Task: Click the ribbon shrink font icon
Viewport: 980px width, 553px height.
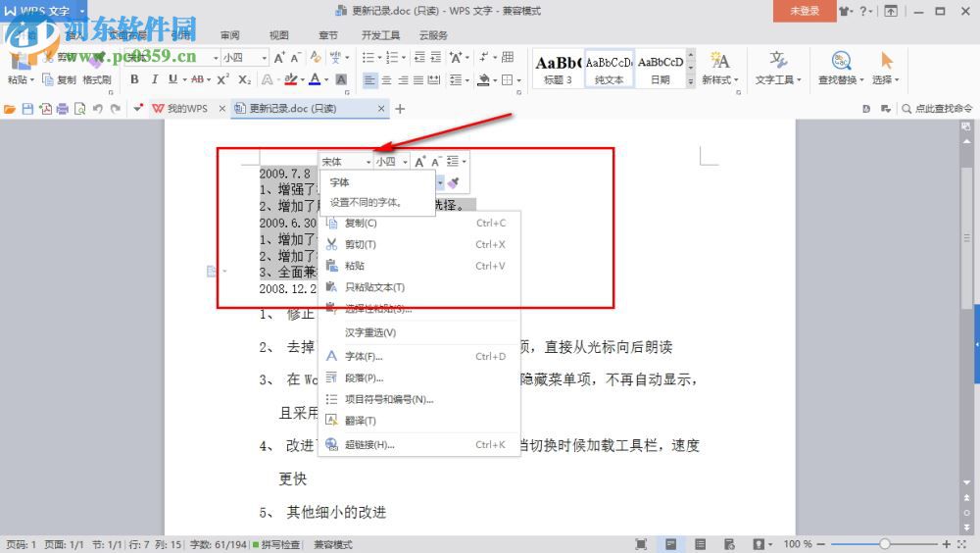Action: point(296,58)
